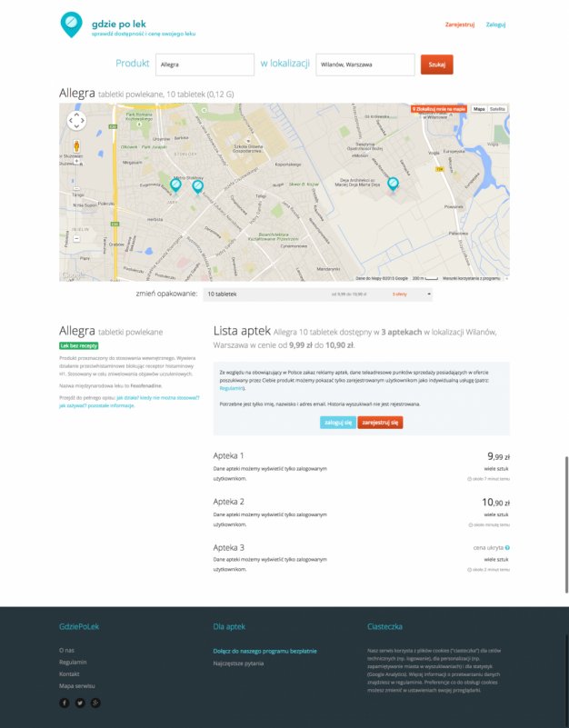Select the Apteka 1 heading
The height and width of the screenshot is (728, 569).
point(228,455)
